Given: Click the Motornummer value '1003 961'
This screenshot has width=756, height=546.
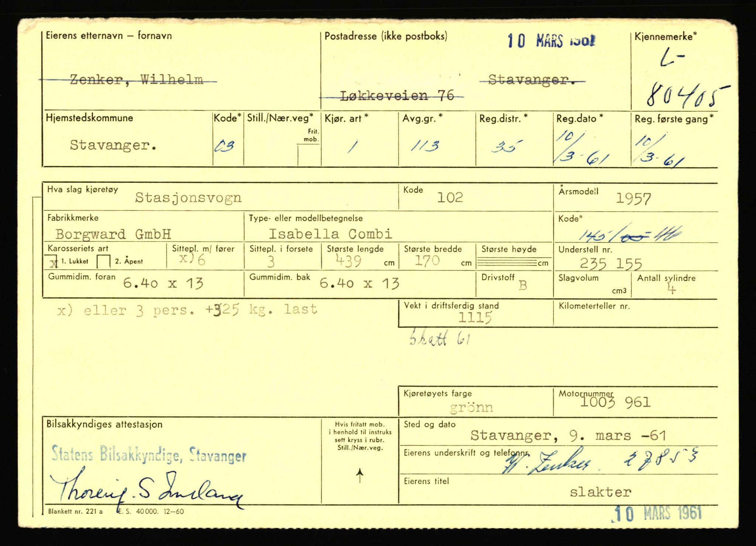Looking at the screenshot, I should click(x=615, y=402).
